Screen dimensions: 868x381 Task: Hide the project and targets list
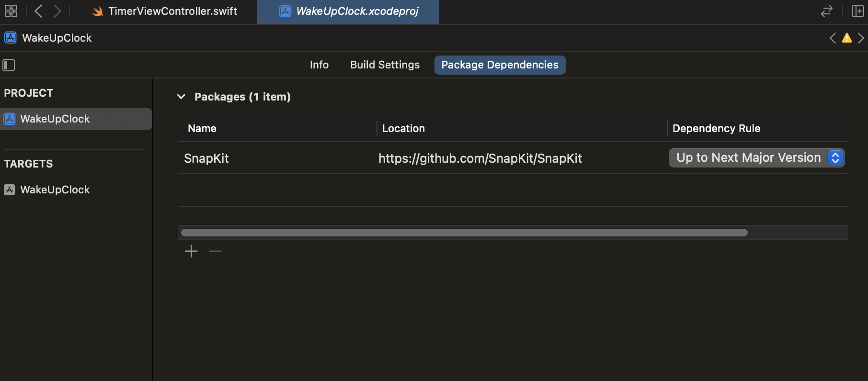click(9, 65)
